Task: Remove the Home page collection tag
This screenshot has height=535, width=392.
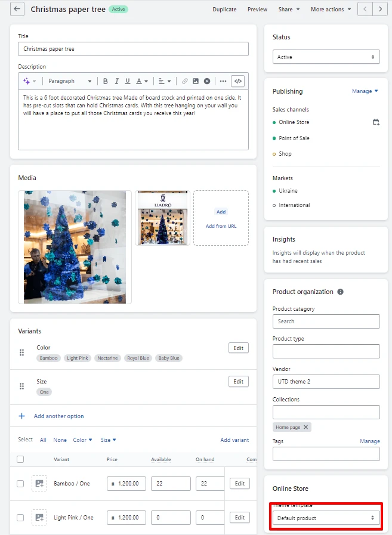Action: click(x=305, y=427)
